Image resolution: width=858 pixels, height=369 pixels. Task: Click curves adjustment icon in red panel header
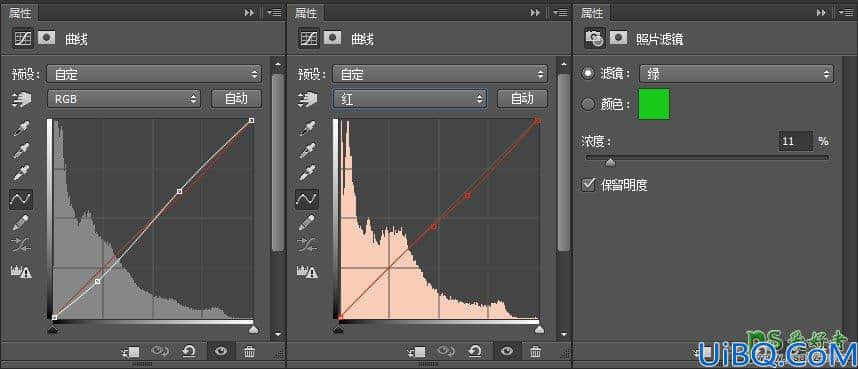309,38
